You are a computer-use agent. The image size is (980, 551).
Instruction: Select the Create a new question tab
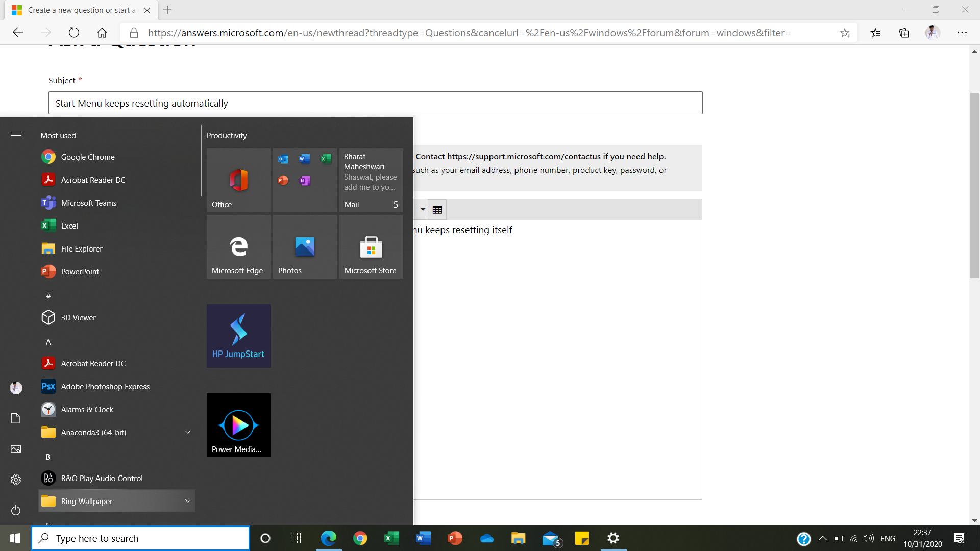[x=82, y=10]
